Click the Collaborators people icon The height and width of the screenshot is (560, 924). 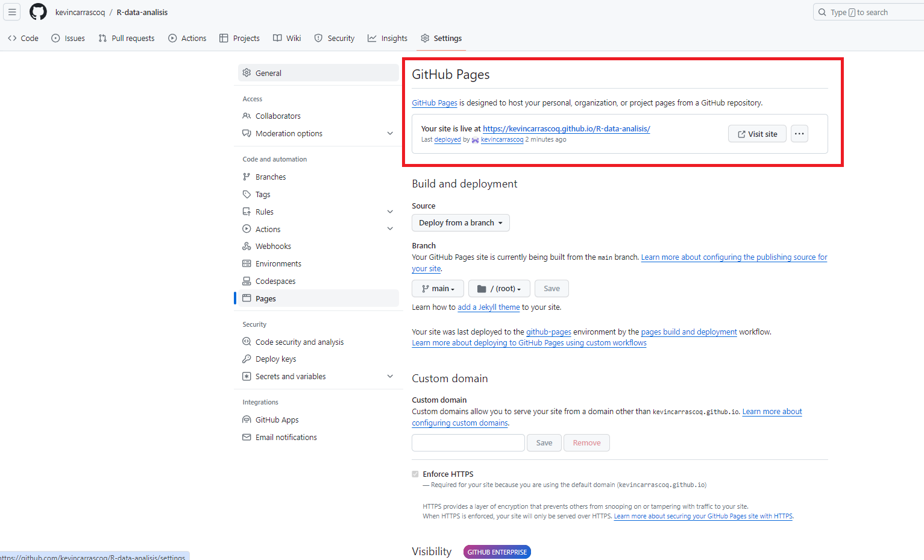pos(247,116)
